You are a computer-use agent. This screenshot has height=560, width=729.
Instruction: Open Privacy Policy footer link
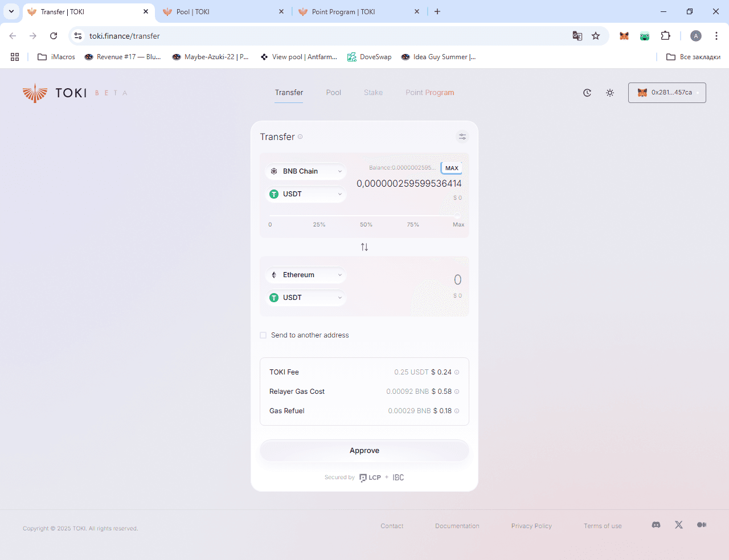coord(531,526)
